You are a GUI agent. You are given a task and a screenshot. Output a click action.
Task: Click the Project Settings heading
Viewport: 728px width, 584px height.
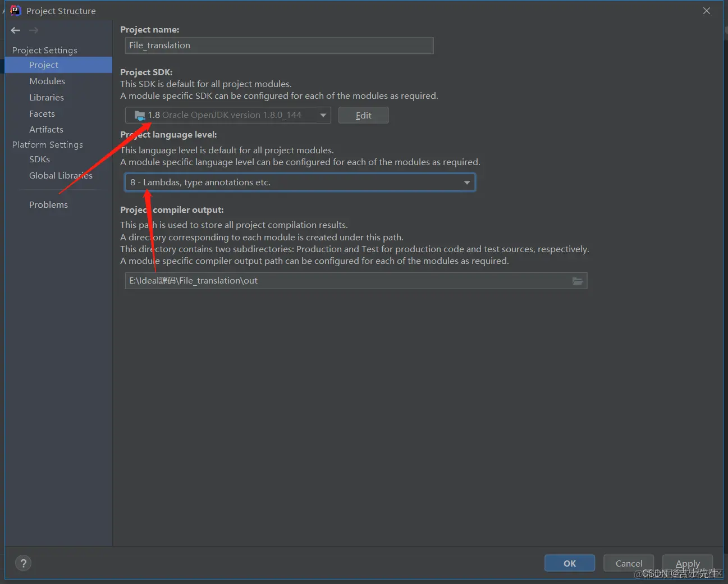(x=45, y=51)
